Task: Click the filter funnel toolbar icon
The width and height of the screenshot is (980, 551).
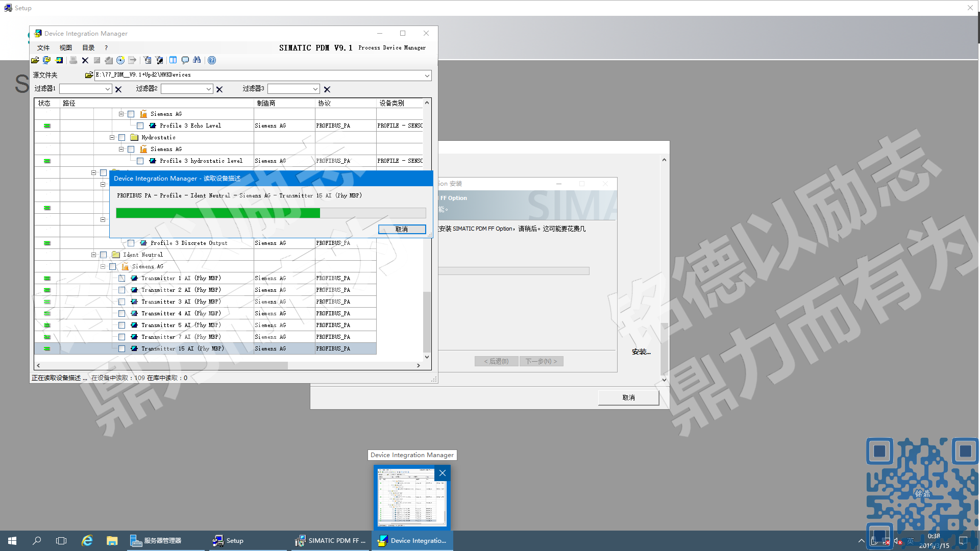Action: pos(159,60)
